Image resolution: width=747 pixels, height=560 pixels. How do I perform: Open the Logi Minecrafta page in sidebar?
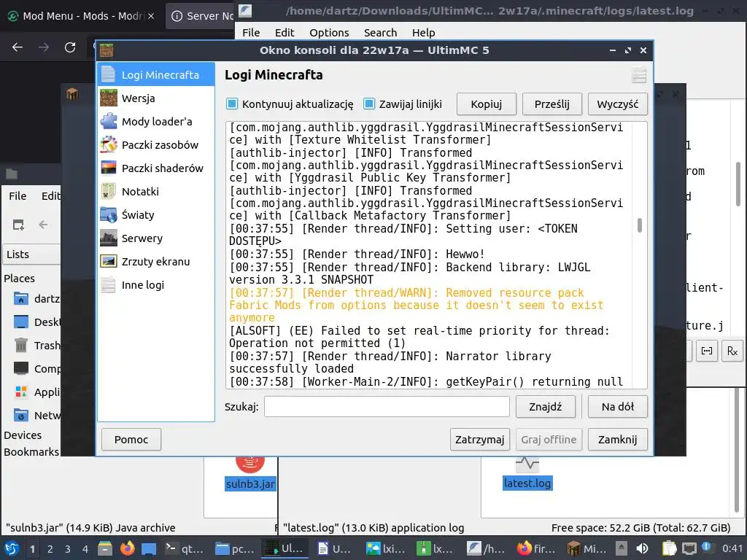point(156,75)
